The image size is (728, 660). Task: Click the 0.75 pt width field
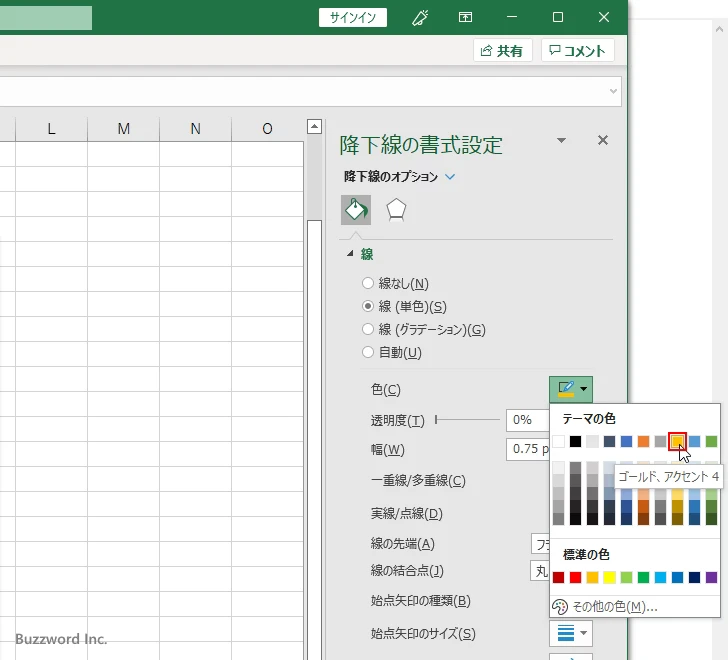pos(528,449)
